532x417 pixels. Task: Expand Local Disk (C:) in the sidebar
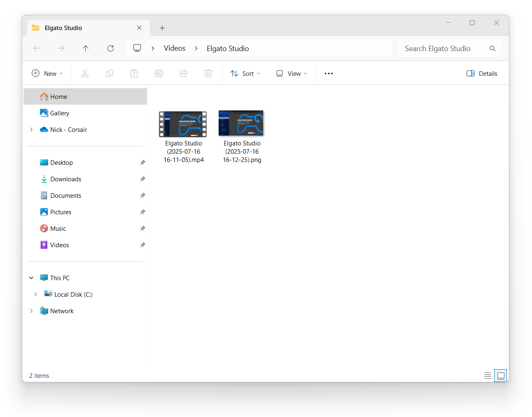(x=35, y=294)
